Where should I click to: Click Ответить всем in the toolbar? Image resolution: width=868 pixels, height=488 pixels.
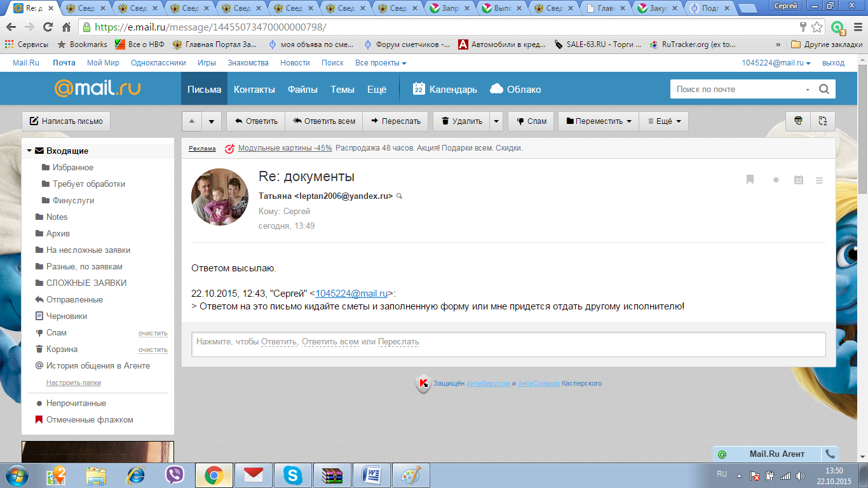pyautogui.click(x=323, y=121)
